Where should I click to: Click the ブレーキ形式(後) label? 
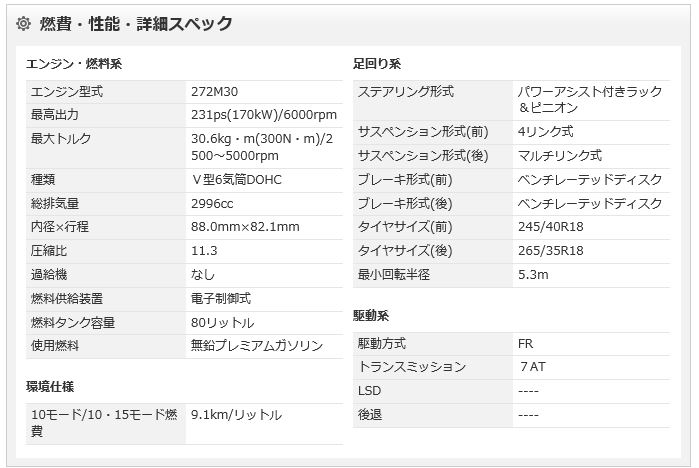(x=405, y=204)
